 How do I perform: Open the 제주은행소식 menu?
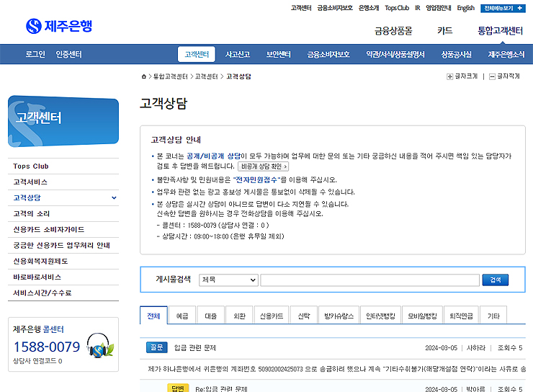pyautogui.click(x=506, y=54)
